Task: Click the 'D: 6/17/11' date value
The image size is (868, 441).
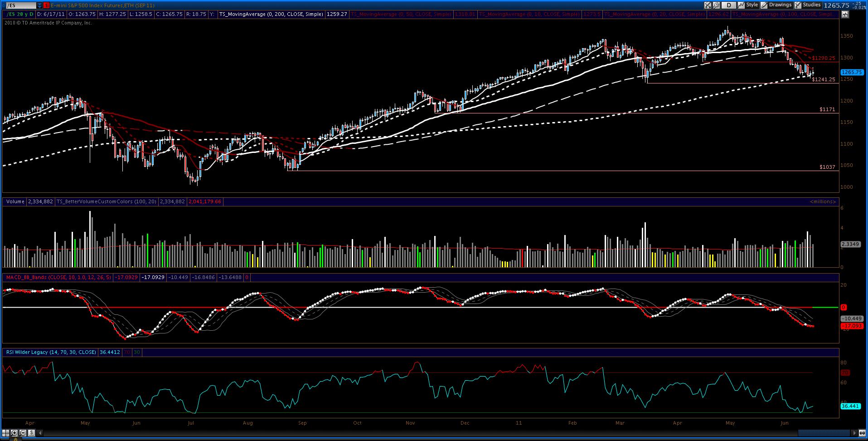Action: click(51, 14)
